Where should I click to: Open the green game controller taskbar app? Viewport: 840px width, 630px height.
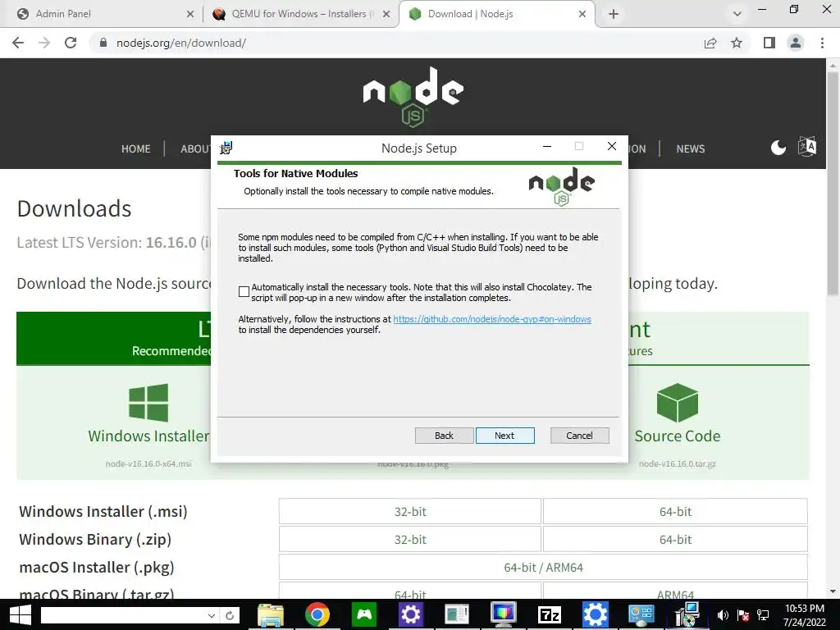point(364,615)
